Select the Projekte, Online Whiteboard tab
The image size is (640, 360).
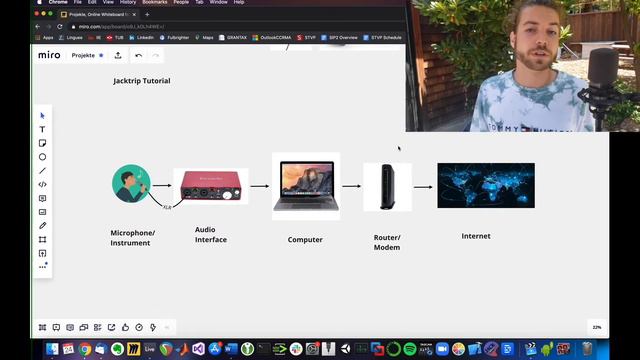click(x=98, y=14)
